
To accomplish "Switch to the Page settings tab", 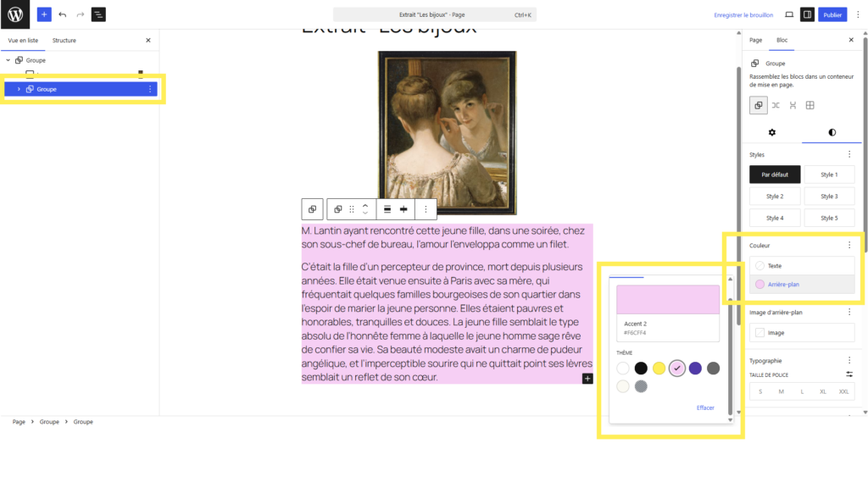I will [x=755, y=40].
